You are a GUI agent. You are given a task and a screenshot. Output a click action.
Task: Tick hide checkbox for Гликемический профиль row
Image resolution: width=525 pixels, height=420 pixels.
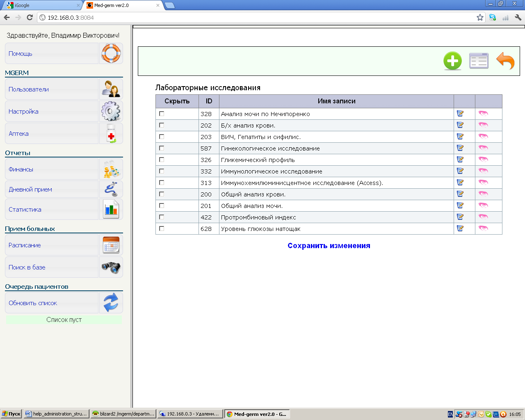tap(162, 160)
